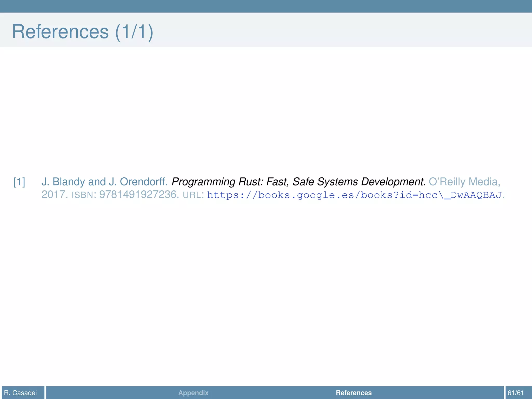The width and height of the screenshot is (532, 399).
Task: Click the books.google.es domain in URL
Action: 306,195
